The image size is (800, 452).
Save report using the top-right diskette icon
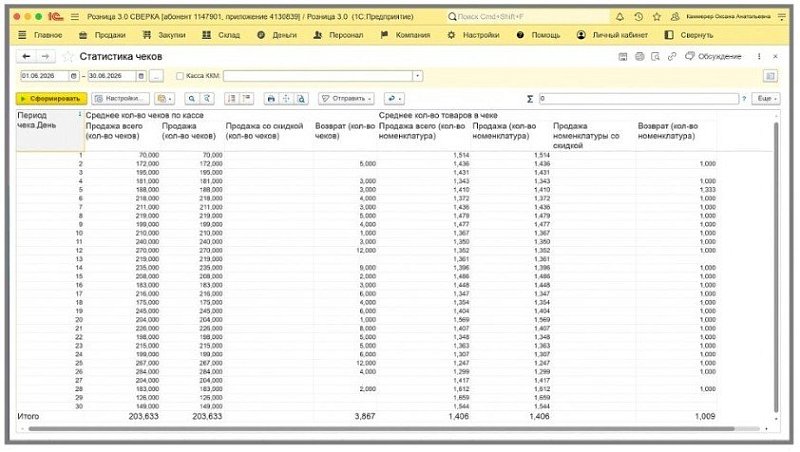(x=622, y=57)
